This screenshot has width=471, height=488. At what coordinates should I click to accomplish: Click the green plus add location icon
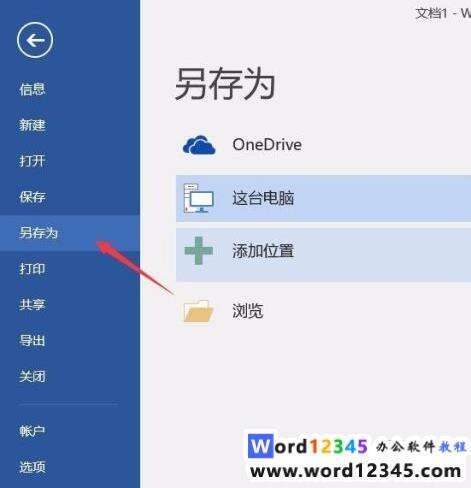(199, 251)
